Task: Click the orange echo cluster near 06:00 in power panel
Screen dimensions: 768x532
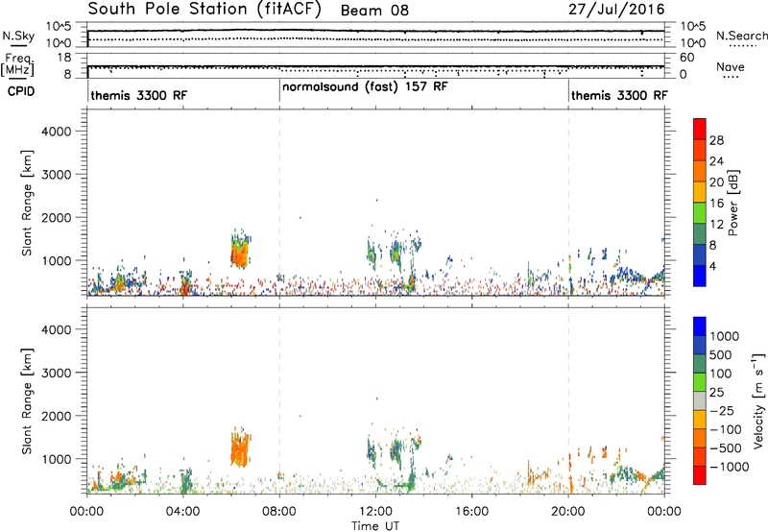Action: click(x=240, y=250)
